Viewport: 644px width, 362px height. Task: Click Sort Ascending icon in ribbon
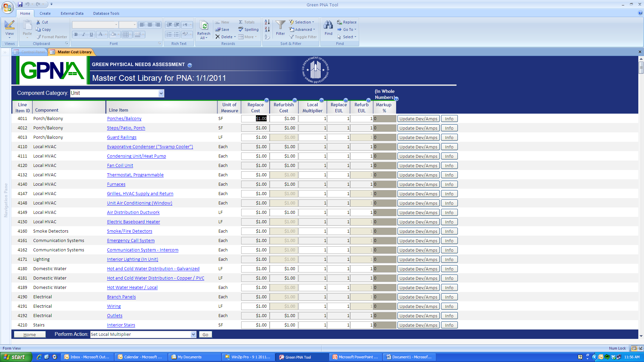[x=267, y=22]
